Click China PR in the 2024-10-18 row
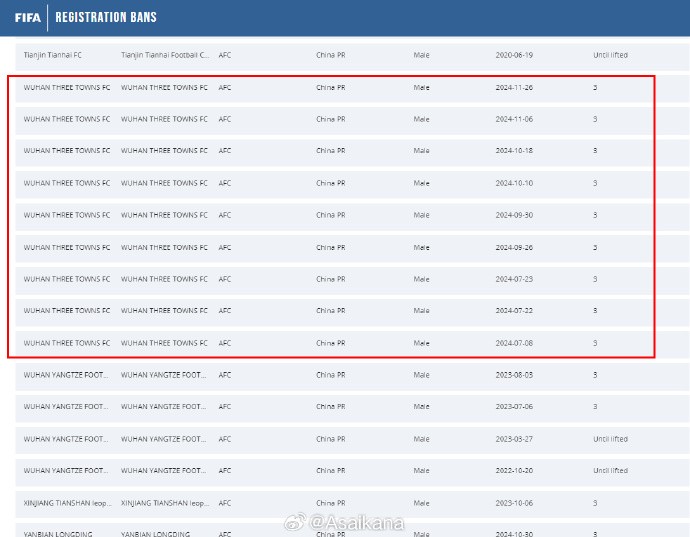The width and height of the screenshot is (690, 537). coord(331,151)
